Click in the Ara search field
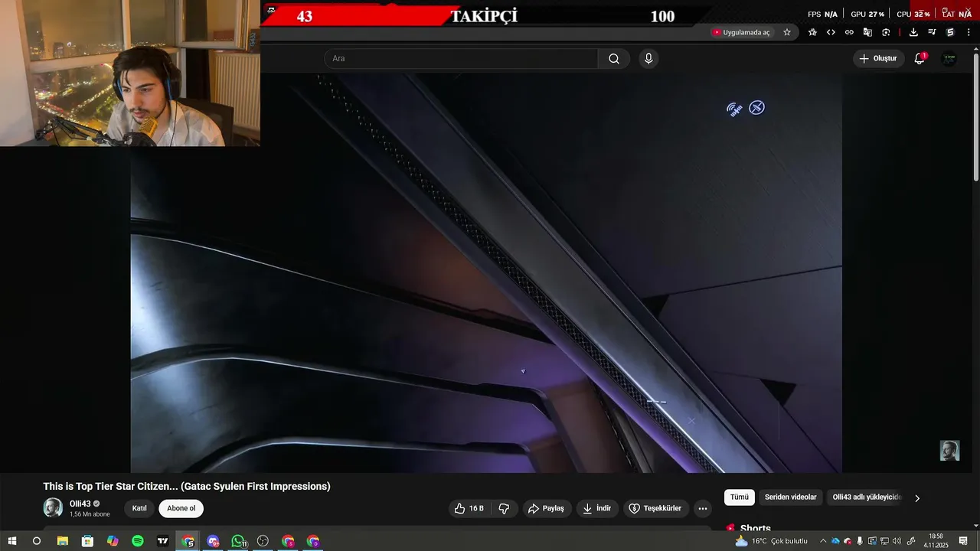This screenshot has height=551, width=980. click(461, 59)
